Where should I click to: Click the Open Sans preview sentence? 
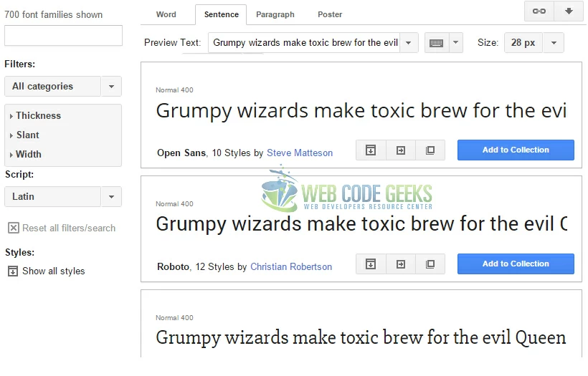tap(361, 111)
